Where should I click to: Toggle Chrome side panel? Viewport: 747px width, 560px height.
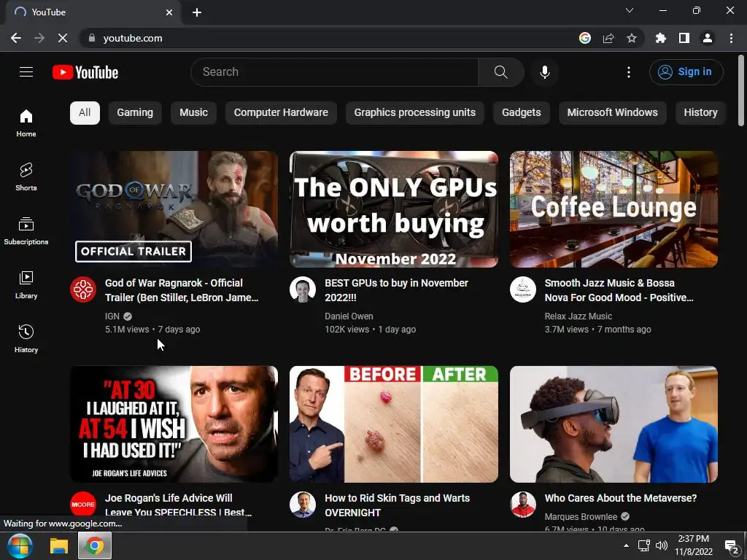pos(684,38)
